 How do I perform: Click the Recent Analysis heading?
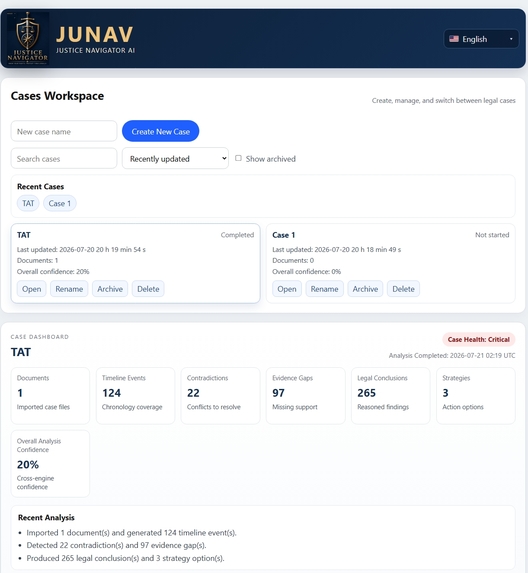(x=46, y=517)
